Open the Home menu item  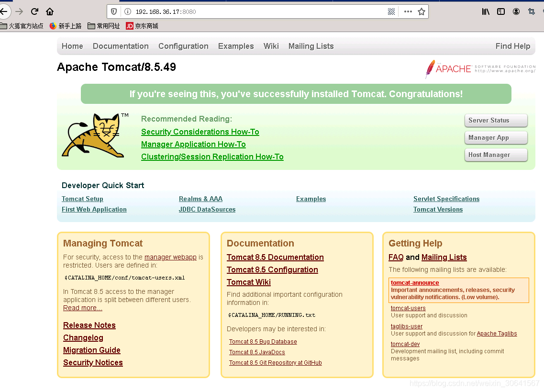tap(73, 46)
